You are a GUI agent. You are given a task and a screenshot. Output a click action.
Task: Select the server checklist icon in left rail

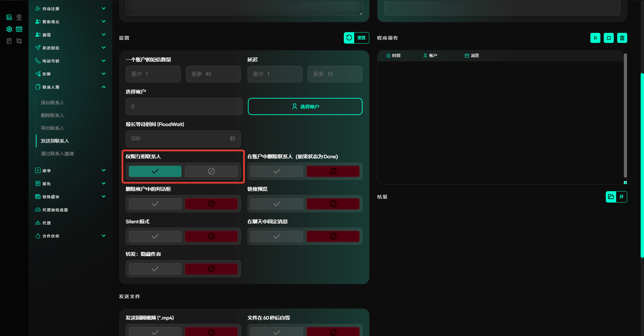click(x=9, y=17)
